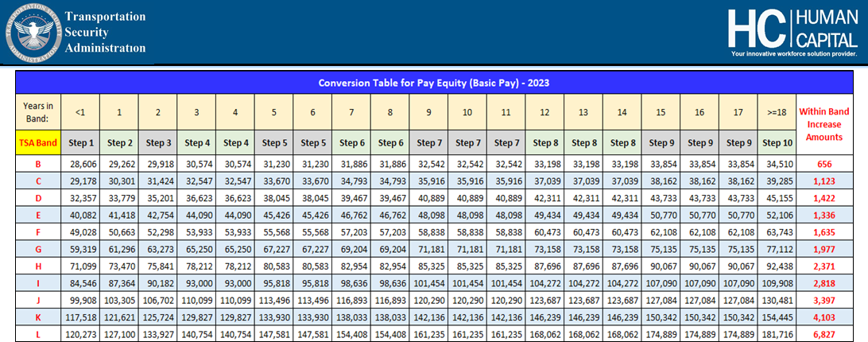Viewport: 868px width, 342px height.
Task: Click the cell with value 84,546
Action: point(80,283)
